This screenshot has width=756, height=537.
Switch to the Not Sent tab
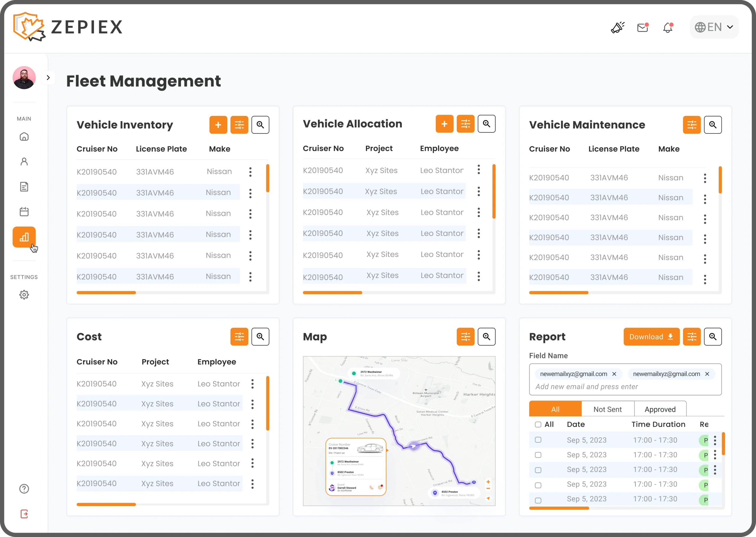point(607,409)
